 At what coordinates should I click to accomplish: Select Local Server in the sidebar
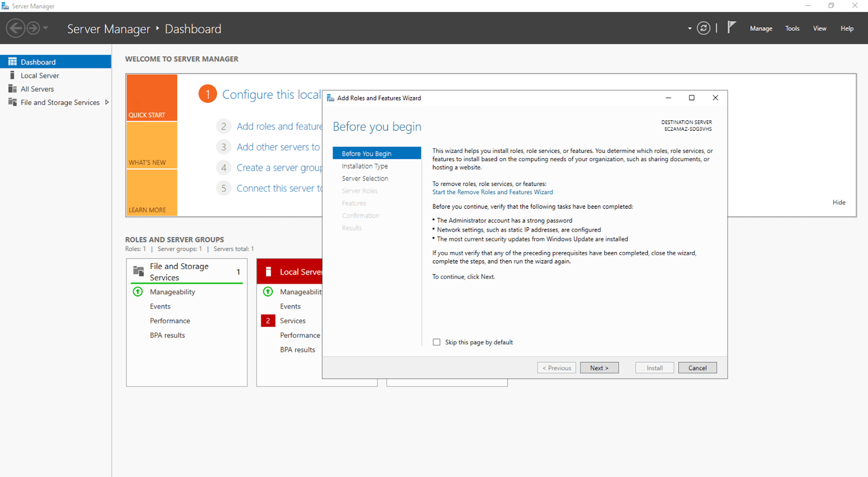pyautogui.click(x=55, y=75)
